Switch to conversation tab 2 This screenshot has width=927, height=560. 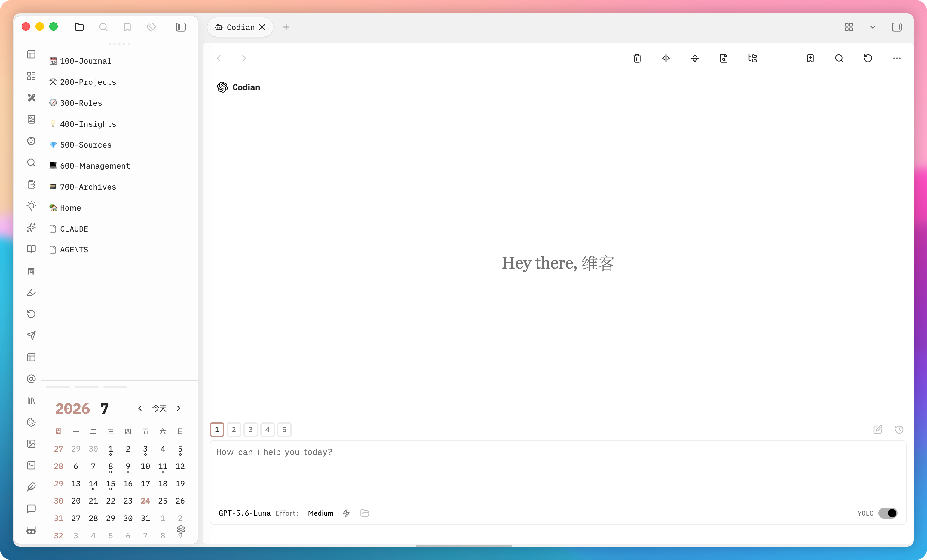click(x=234, y=430)
